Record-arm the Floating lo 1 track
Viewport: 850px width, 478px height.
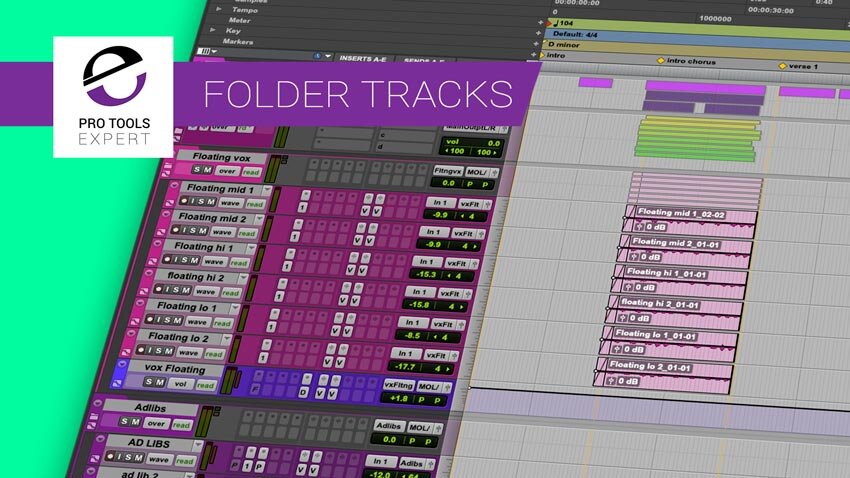[150, 320]
